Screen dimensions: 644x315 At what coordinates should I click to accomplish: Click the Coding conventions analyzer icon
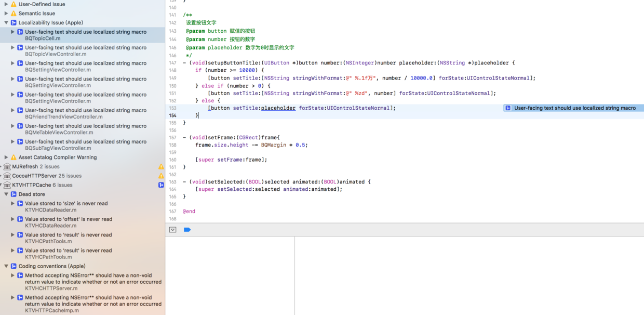pos(14,266)
